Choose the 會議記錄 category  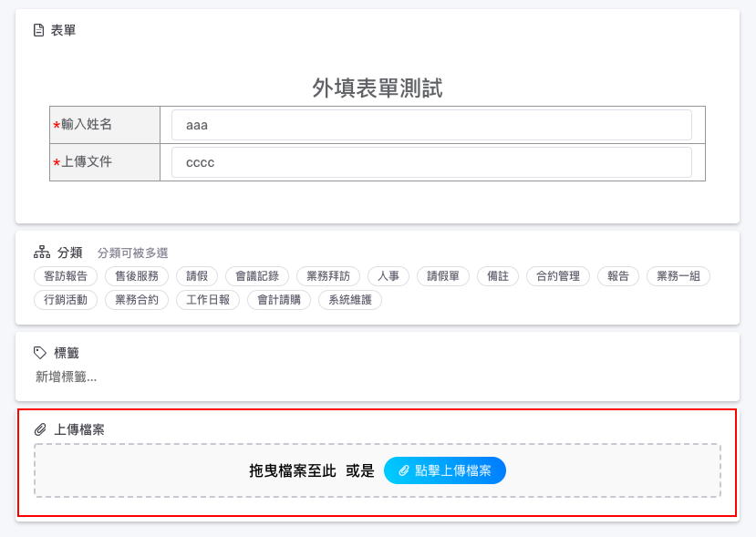[x=257, y=276]
